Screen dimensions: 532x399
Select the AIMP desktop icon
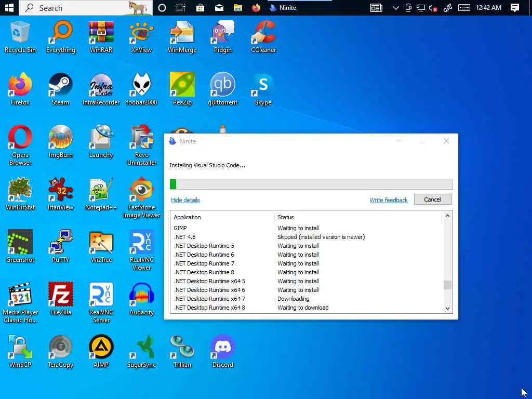point(101,352)
